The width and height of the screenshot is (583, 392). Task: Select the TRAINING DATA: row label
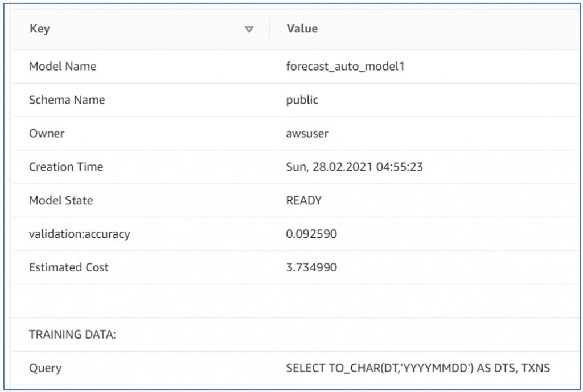coord(72,335)
